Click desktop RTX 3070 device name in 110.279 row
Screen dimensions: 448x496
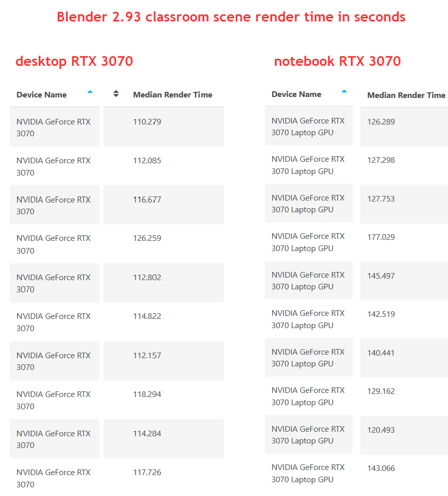click(54, 128)
